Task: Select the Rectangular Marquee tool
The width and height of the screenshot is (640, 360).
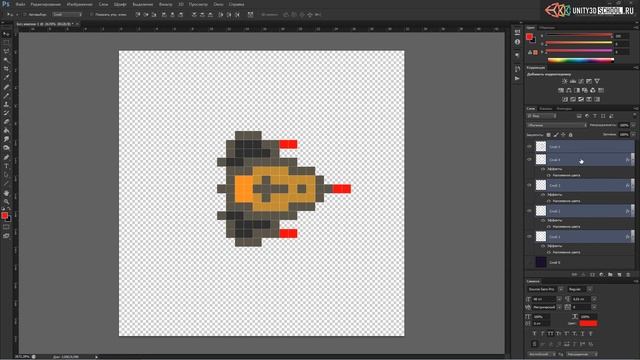Action: coord(6,43)
